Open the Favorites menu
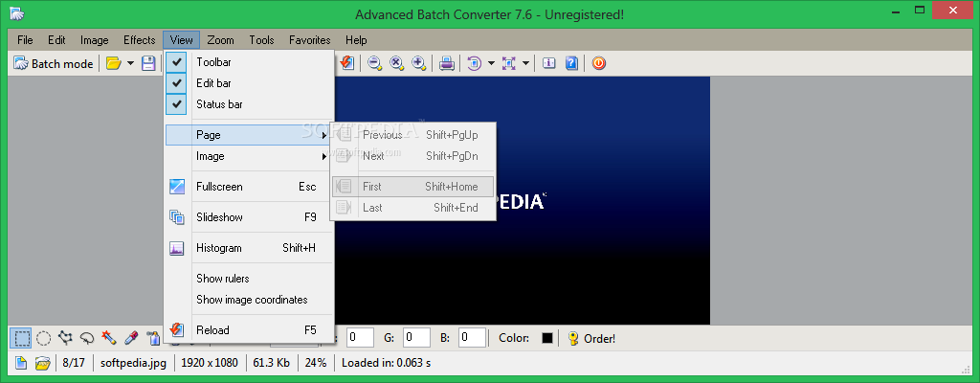This screenshot has width=980, height=383. coord(310,40)
